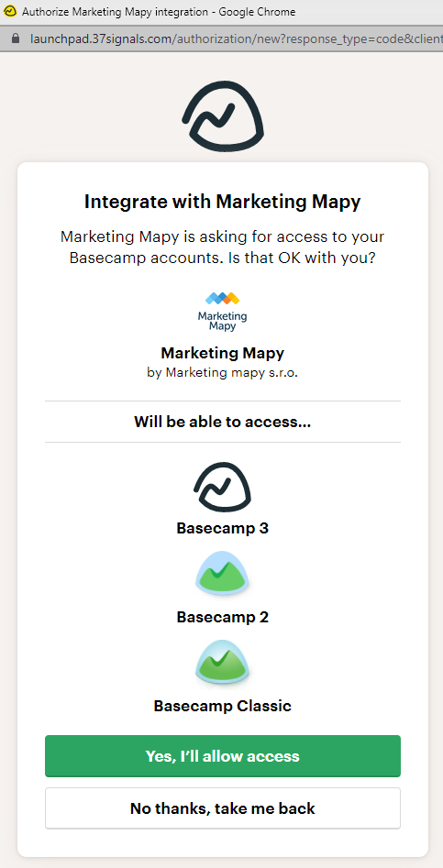Decline with "No thanks, take me back"
Image resolution: width=443 pixels, height=868 pixels.
tap(223, 808)
